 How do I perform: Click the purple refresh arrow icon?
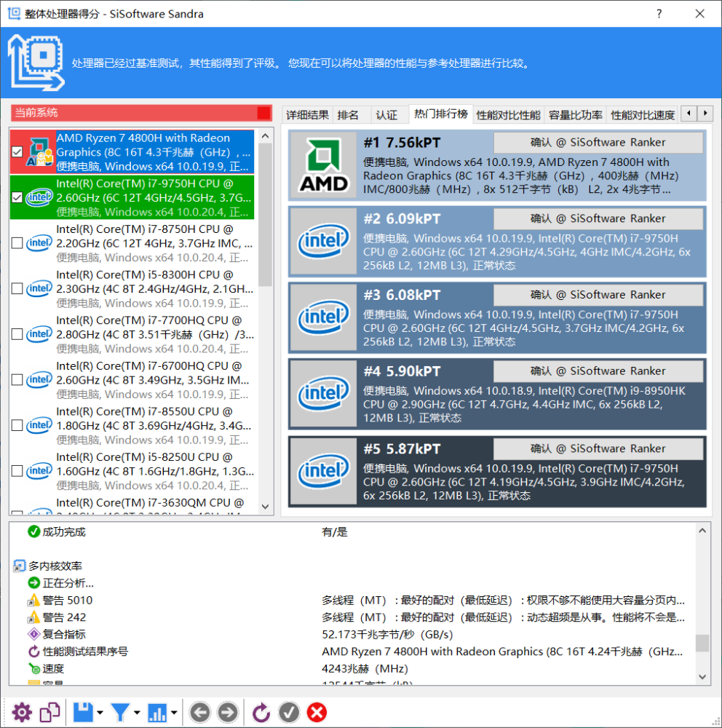point(261,712)
